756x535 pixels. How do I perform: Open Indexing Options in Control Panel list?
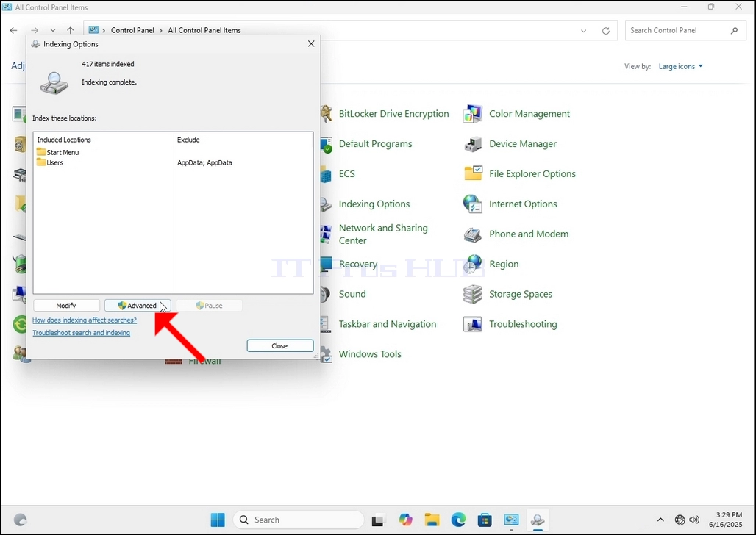[374, 204]
